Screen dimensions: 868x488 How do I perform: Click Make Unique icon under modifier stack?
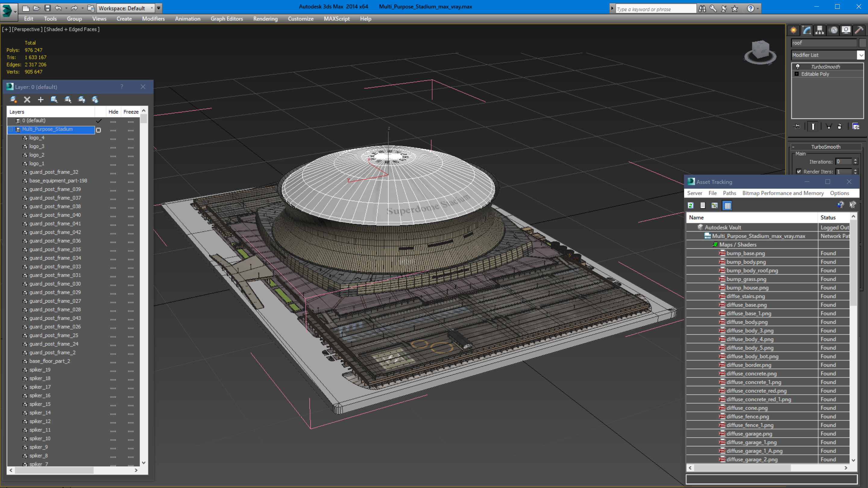[x=829, y=126]
